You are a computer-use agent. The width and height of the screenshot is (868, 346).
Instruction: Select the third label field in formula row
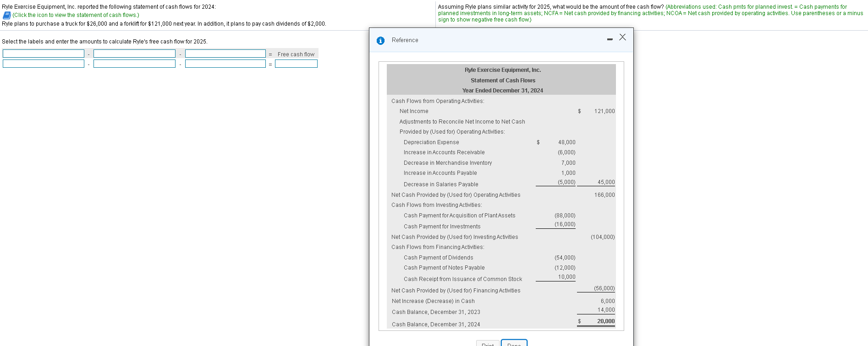pos(225,54)
